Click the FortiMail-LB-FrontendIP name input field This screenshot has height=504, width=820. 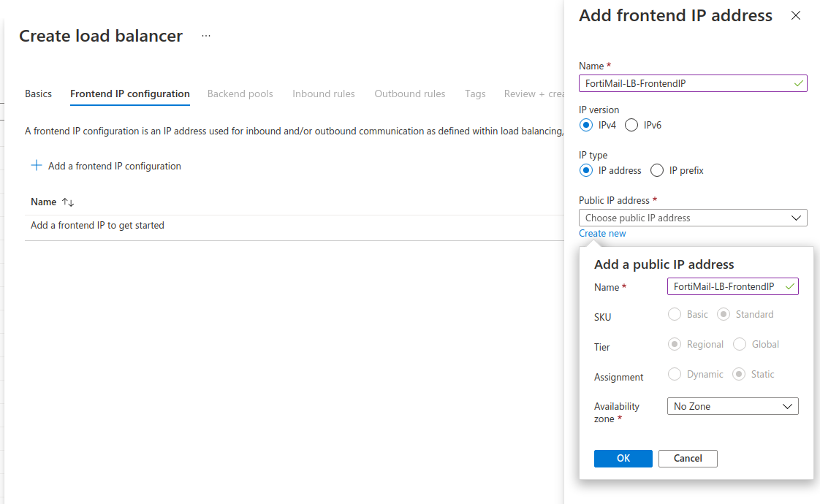(693, 83)
